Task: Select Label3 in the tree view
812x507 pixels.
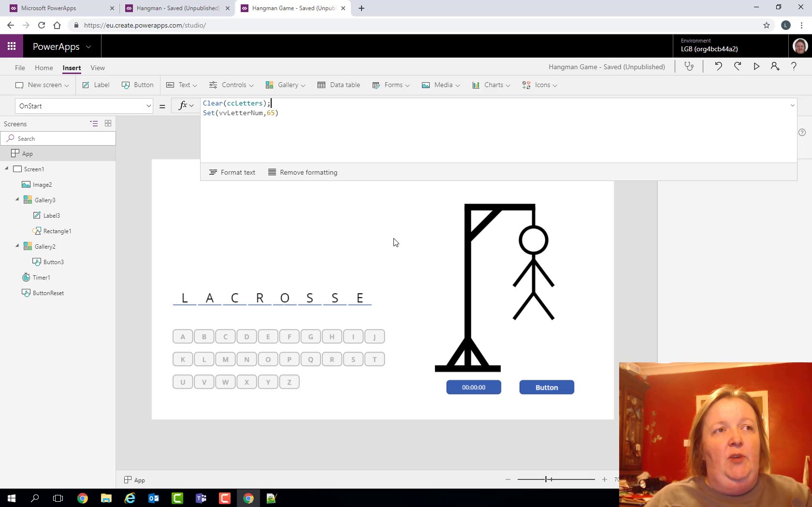Action: click(x=52, y=216)
